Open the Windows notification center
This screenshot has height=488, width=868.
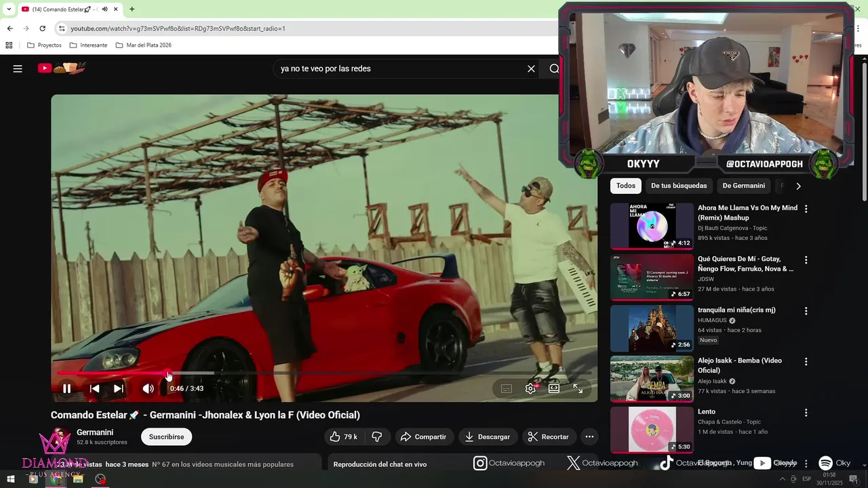pos(854,479)
